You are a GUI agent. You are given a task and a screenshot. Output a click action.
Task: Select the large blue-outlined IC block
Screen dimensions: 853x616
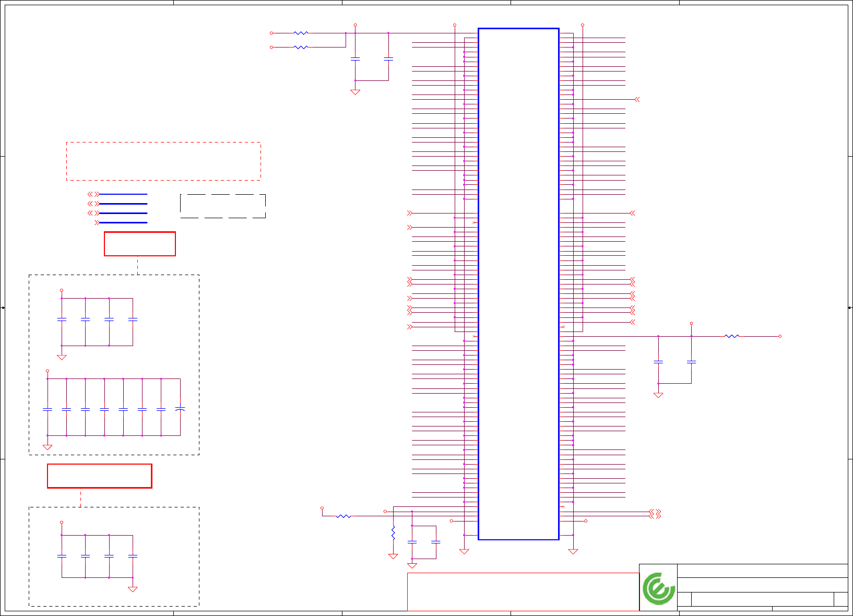[x=518, y=284]
